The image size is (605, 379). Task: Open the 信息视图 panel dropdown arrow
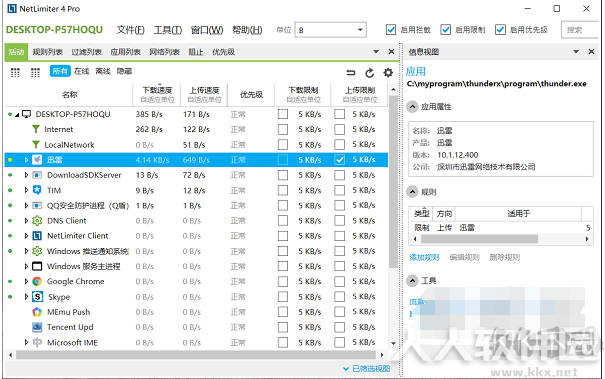point(576,52)
